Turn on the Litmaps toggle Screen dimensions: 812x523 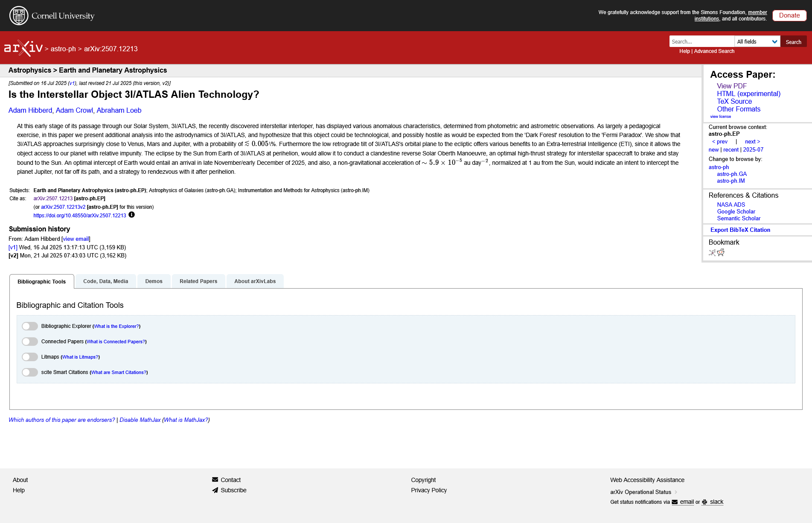pos(30,357)
